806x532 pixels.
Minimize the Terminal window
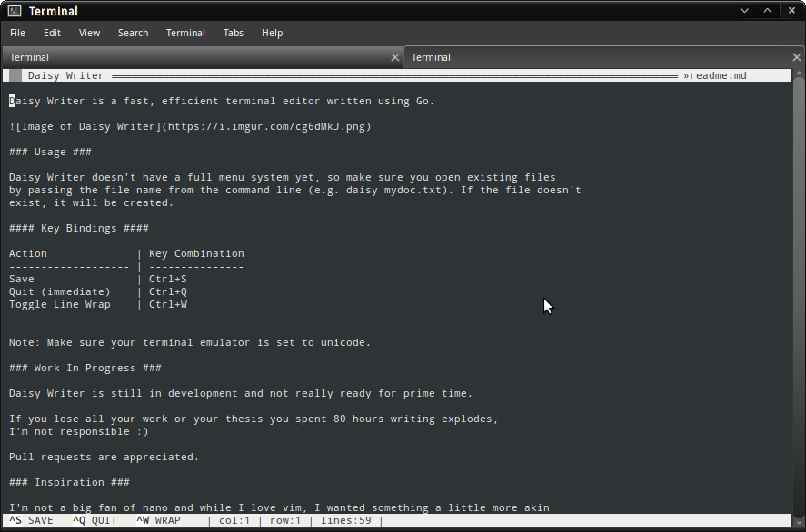744,11
